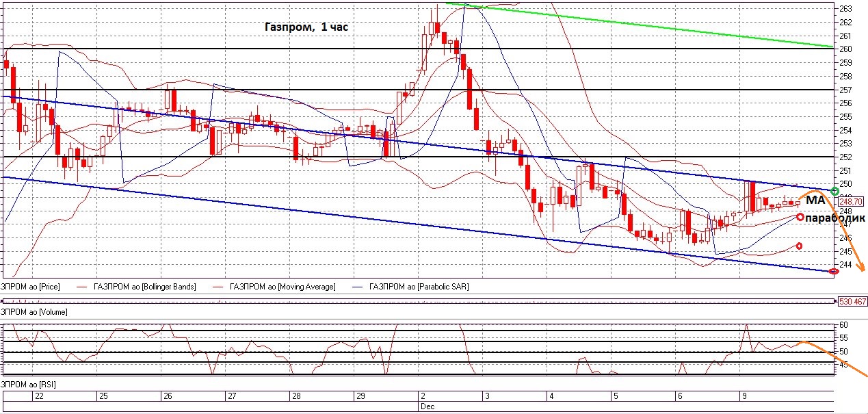
Task: Click date 27 on the time axis
Action: pos(232,396)
